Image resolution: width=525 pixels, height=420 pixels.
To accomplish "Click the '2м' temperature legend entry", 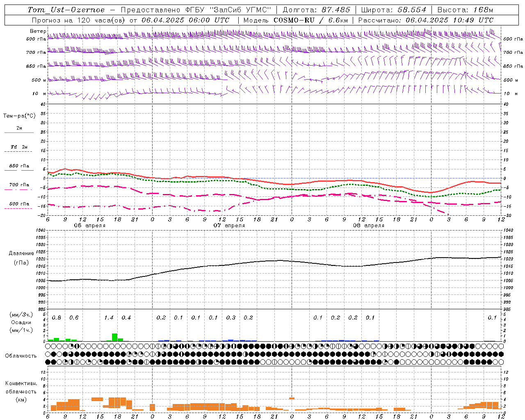I will [x=19, y=128].
